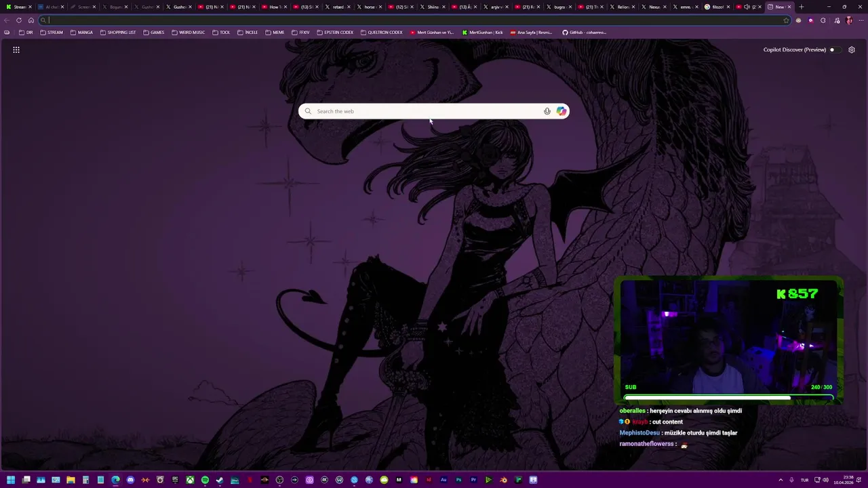Viewport: 868px width, 488px height.
Task: Open the browser profile avatar
Action: [x=849, y=20]
